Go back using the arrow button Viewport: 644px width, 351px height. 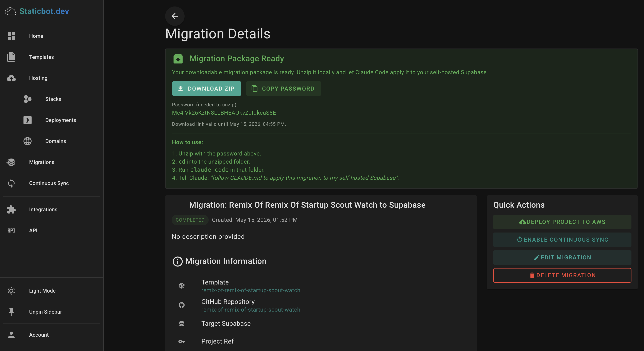[175, 16]
